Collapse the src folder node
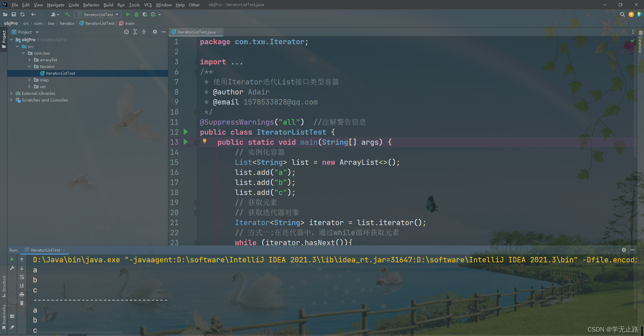644x336 pixels. 17,46
